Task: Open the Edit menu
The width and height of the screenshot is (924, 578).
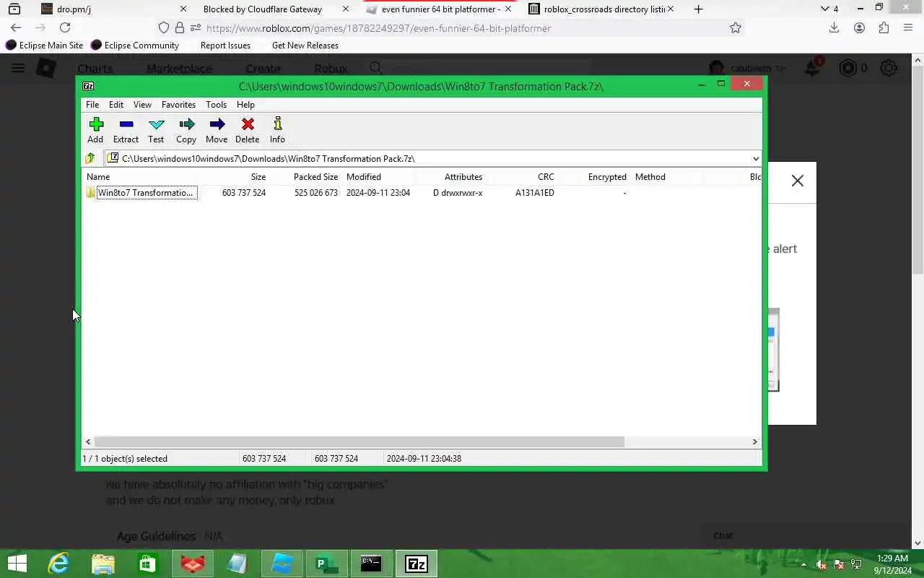Action: click(x=116, y=104)
